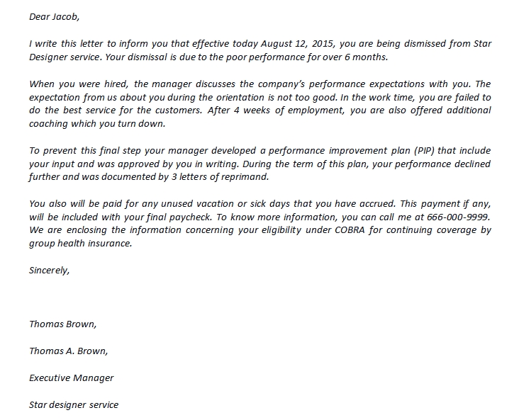Viewport: 519px width, 420px height.
Task: Click the "Thomas A. Brown," name line
Action: click(x=68, y=351)
